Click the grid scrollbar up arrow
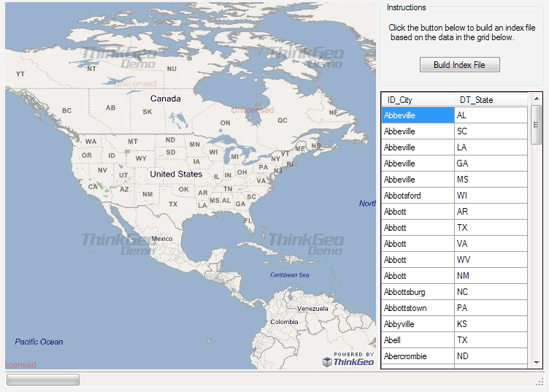Image resolution: width=549 pixels, height=392 pixels. coord(537,99)
